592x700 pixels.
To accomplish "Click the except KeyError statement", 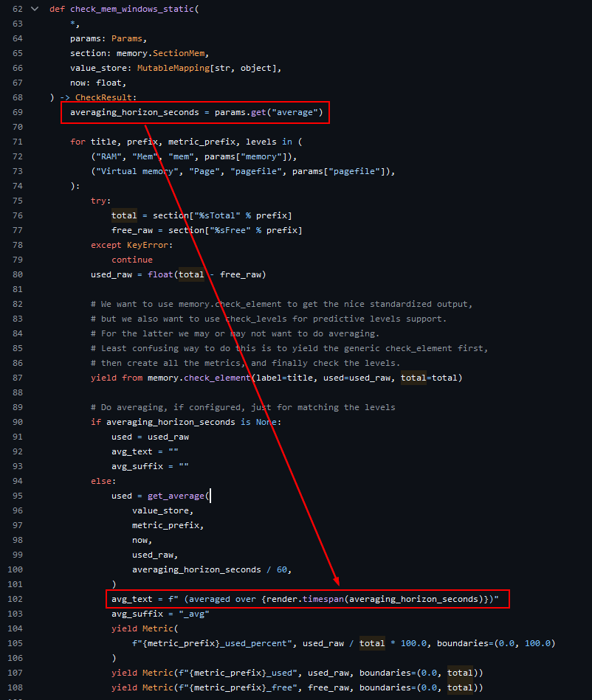I will (x=131, y=245).
